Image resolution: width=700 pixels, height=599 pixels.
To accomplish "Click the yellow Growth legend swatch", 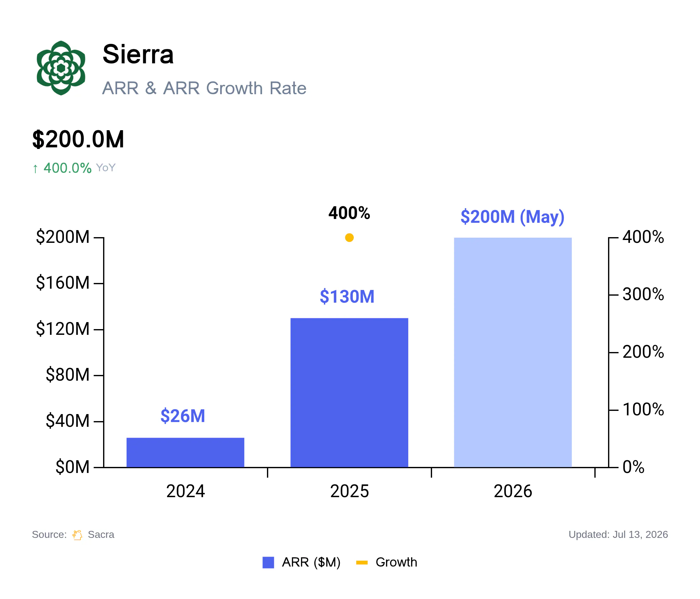I will [x=362, y=562].
